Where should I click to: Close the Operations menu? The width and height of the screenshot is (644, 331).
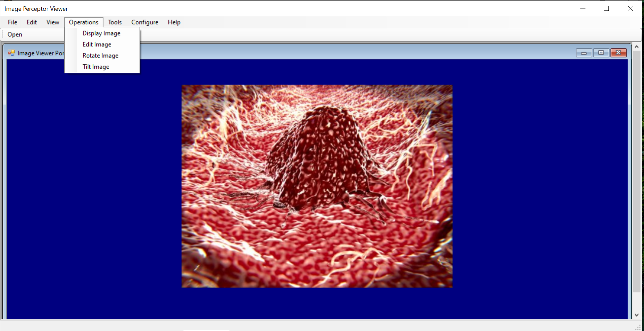[x=84, y=22]
